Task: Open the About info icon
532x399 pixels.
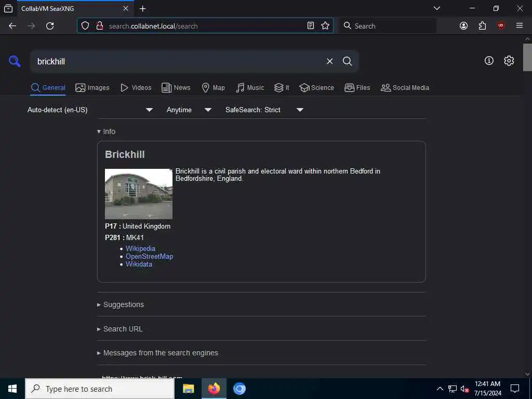Action: pos(489,61)
